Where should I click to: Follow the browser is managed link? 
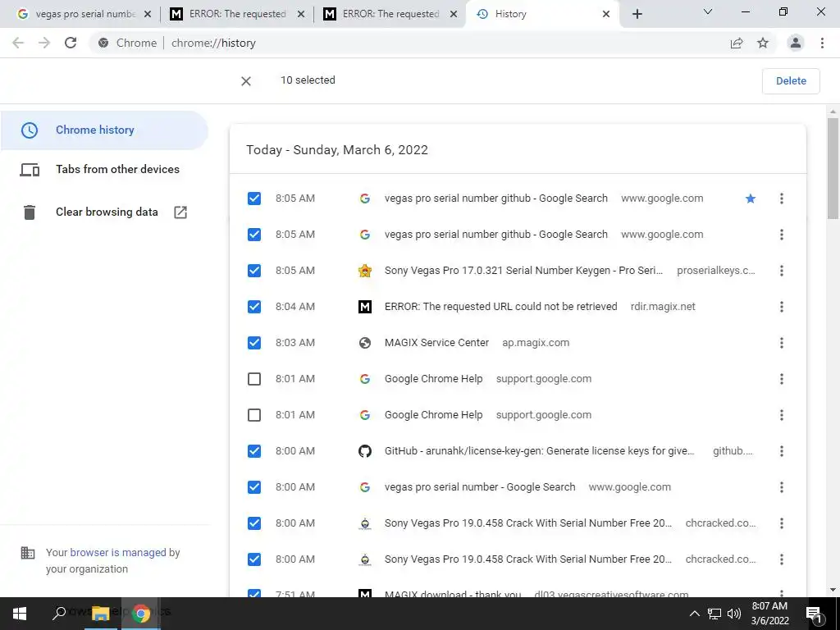[x=118, y=552]
